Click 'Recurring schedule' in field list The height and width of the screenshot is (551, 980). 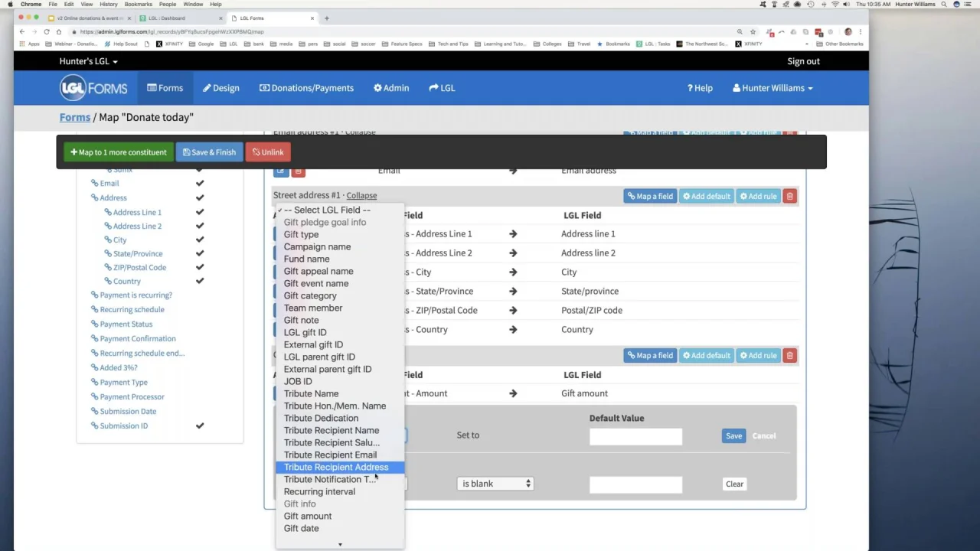point(132,309)
